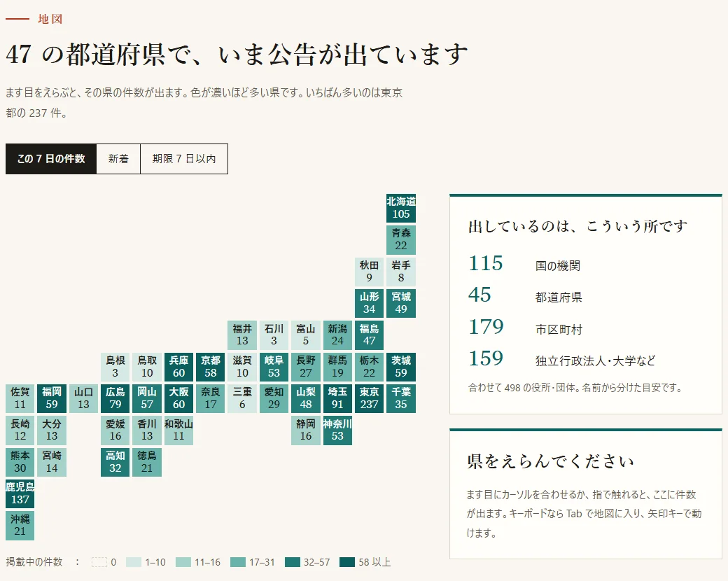The image size is (728, 581).
Task: Choose the 宮城 49 tile
Action: (x=401, y=303)
